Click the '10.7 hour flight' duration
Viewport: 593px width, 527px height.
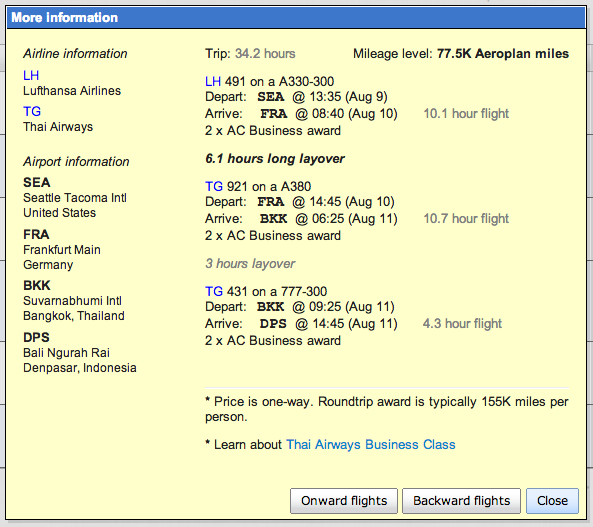point(466,218)
